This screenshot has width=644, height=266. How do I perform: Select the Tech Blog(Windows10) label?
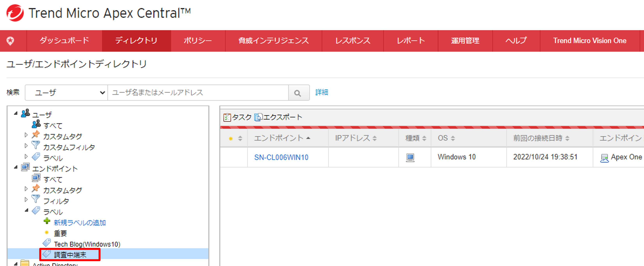point(87,244)
